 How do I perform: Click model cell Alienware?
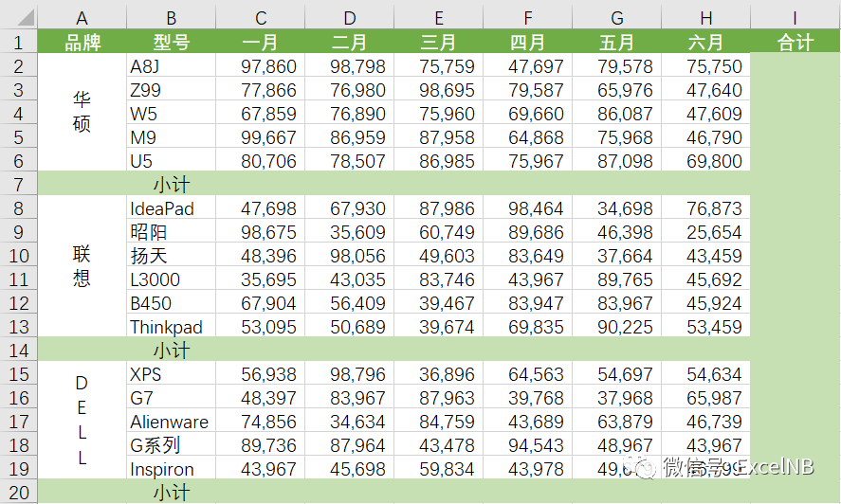(171, 421)
